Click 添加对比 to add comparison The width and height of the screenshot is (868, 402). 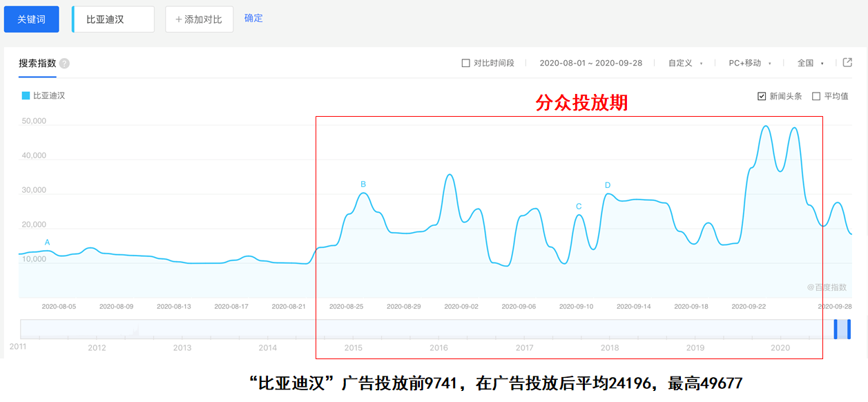199,19
